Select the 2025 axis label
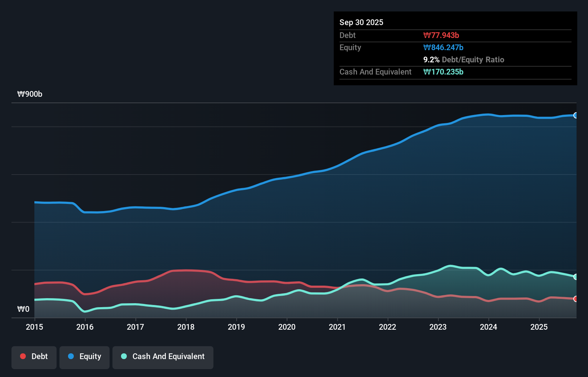The image size is (588, 377). point(539,327)
